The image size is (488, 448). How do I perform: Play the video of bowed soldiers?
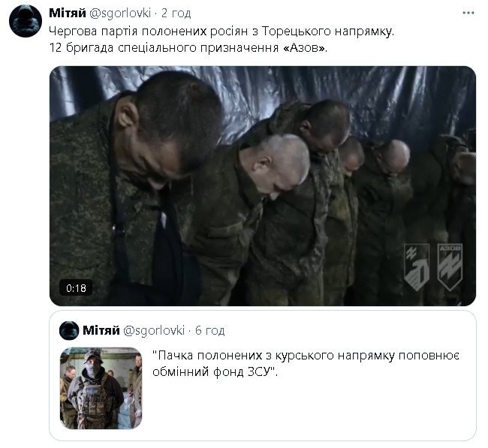263,186
